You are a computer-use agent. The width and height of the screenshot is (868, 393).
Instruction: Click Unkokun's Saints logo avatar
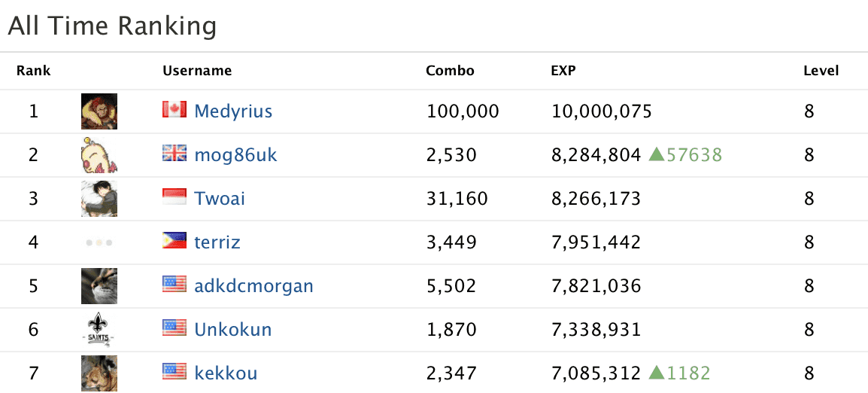99,330
